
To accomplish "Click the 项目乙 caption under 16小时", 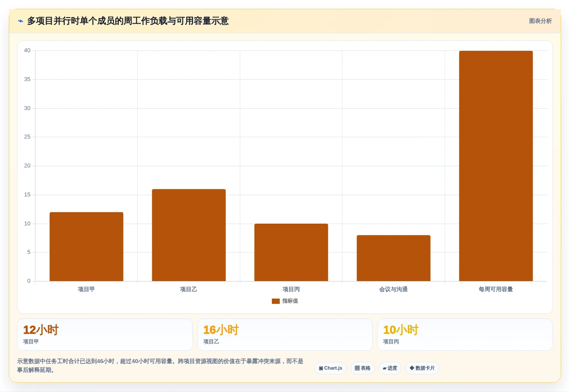I will (x=211, y=342).
